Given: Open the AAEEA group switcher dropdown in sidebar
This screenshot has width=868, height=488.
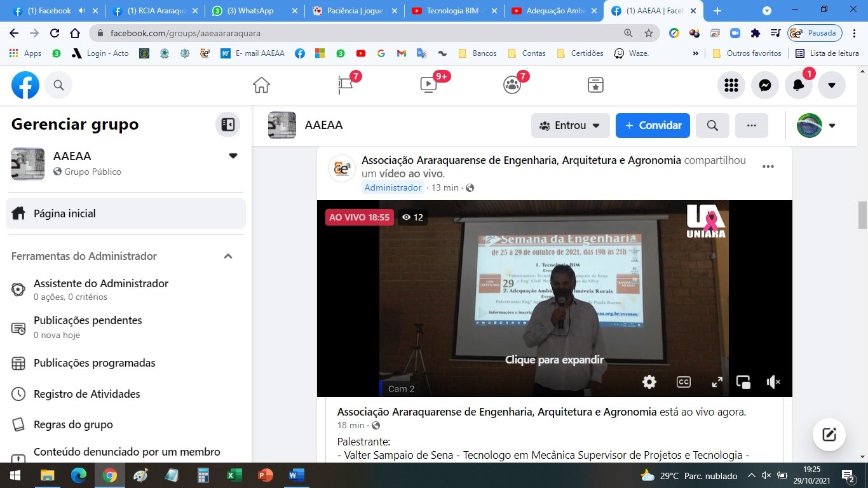Looking at the screenshot, I should tap(233, 156).
